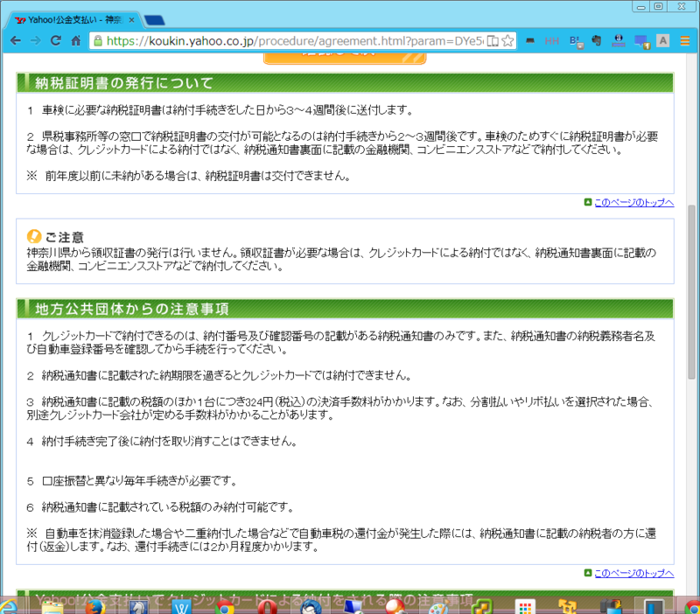This screenshot has width=700, height=614.
Task: Open Firefox from the taskbar
Action: click(x=95, y=607)
